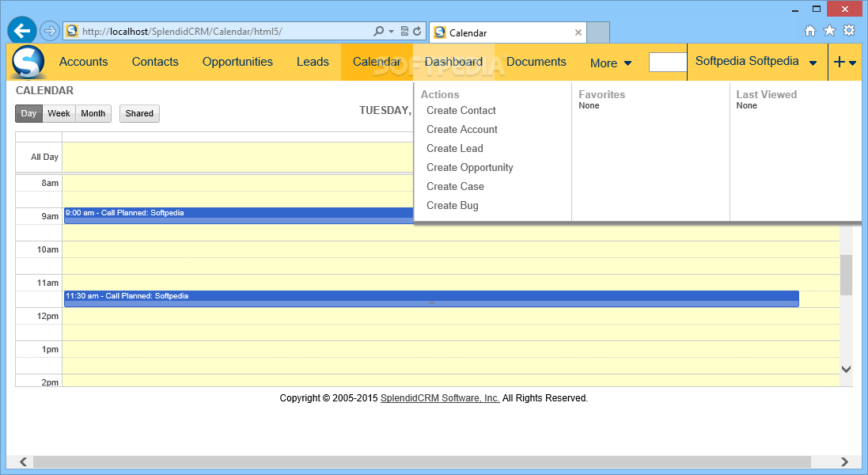The image size is (868, 475).
Task: Click the SplendidCRM logo icon
Action: 27,62
